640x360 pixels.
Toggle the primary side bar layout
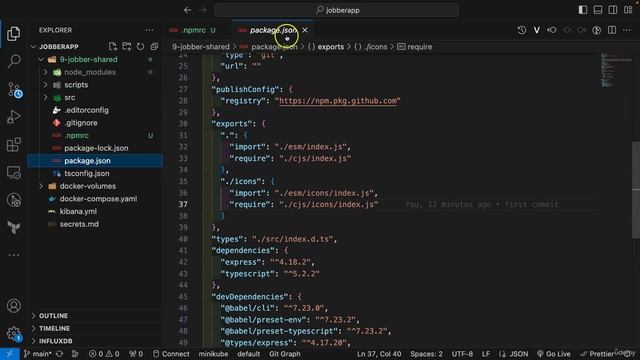583,10
